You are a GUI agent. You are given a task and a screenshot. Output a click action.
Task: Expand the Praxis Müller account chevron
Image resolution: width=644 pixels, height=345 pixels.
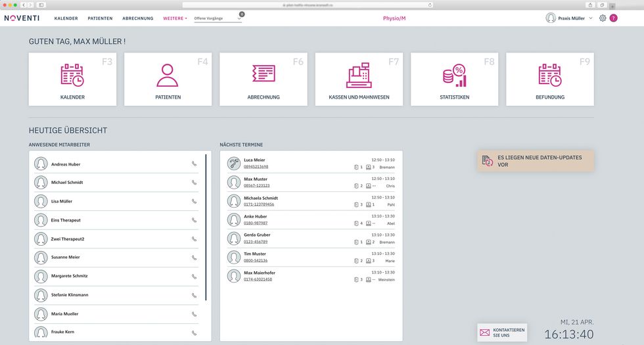point(591,18)
